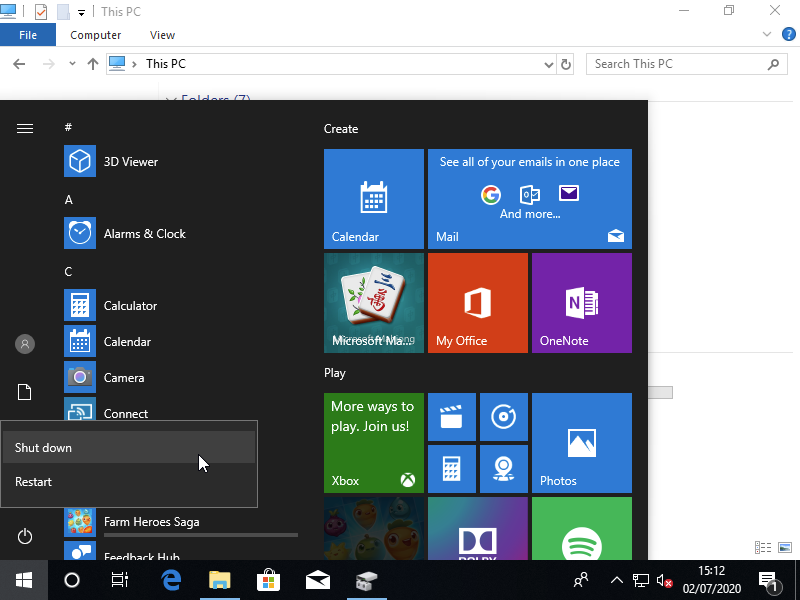Screen dimensions: 800x600
Task: Click the This PC address bar
Action: (x=331, y=64)
